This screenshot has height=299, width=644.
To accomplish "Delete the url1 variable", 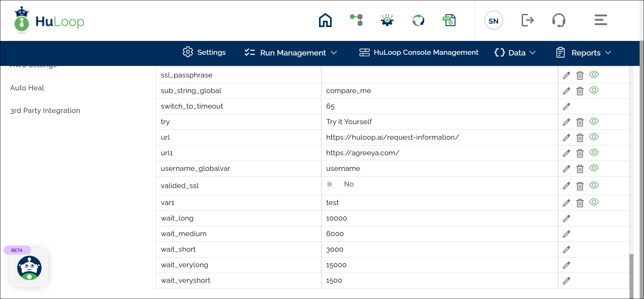I will (x=580, y=153).
